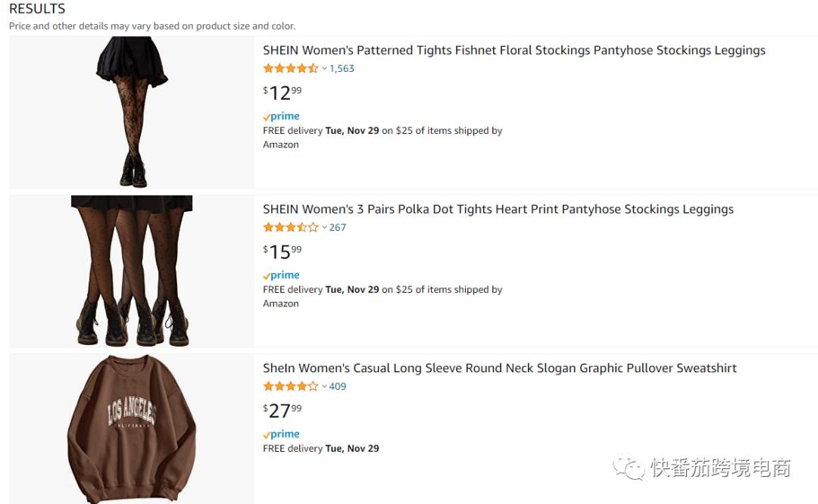Click the Prime badge under the $12.99 price
The width and height of the screenshot is (818, 504).
[x=281, y=117]
